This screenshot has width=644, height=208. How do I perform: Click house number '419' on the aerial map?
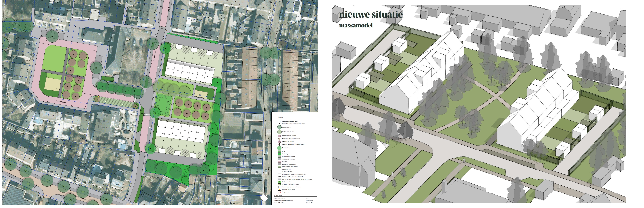pos(117,185)
